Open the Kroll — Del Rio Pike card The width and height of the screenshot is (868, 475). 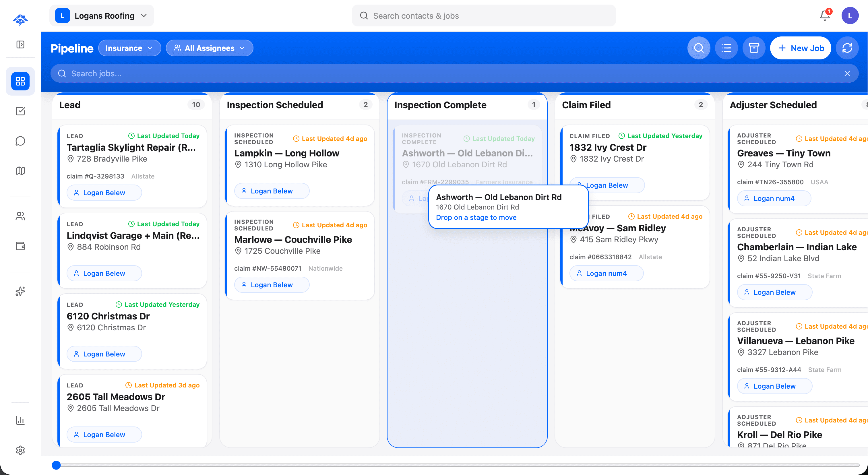pyautogui.click(x=798, y=427)
